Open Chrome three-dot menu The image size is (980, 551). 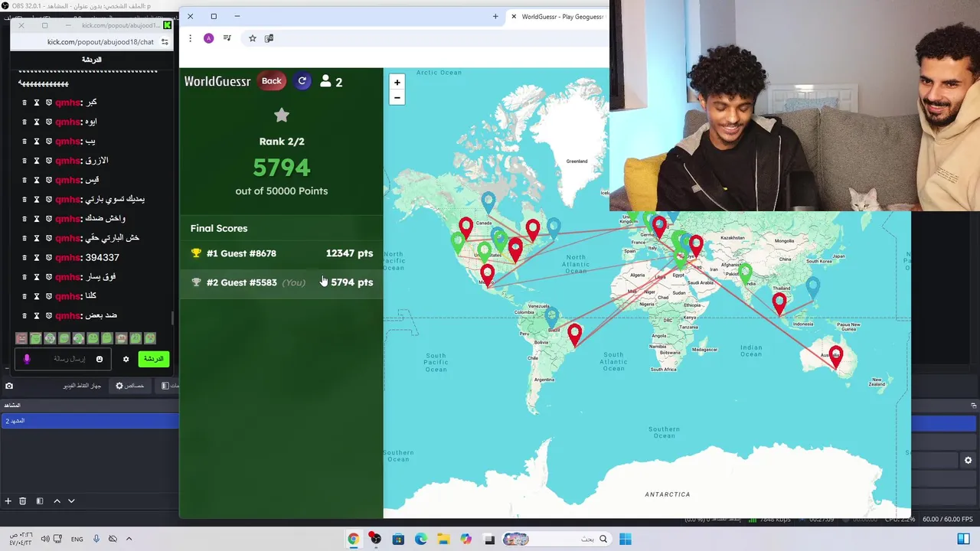point(190,38)
